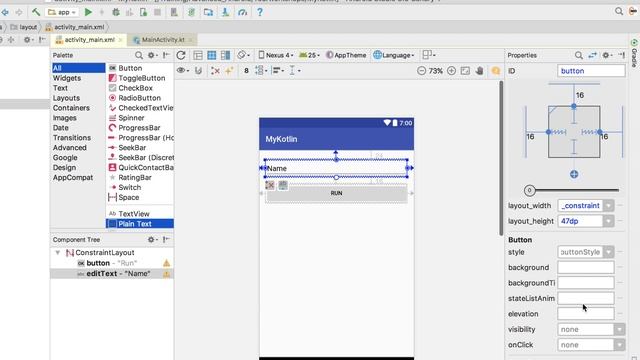Zoom in on the design canvas
640x360 pixels.
pos(451,71)
